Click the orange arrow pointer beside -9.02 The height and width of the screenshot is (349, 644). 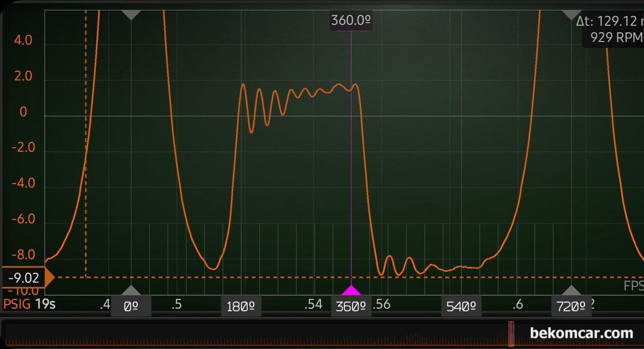[x=50, y=277]
